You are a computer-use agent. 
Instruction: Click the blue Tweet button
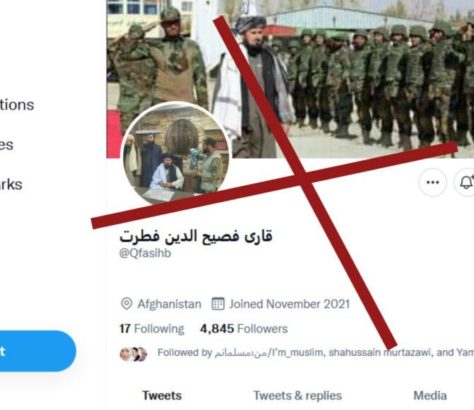click(37, 351)
